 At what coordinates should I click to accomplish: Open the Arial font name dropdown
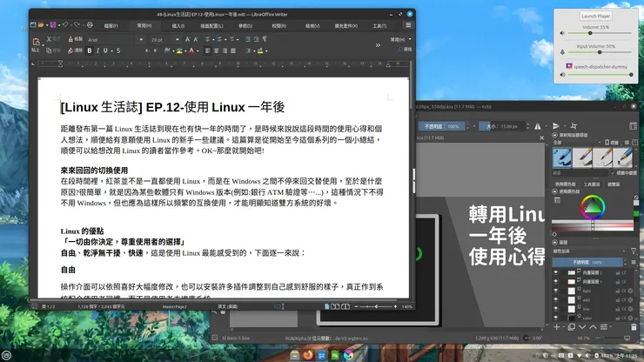pyautogui.click(x=141, y=40)
